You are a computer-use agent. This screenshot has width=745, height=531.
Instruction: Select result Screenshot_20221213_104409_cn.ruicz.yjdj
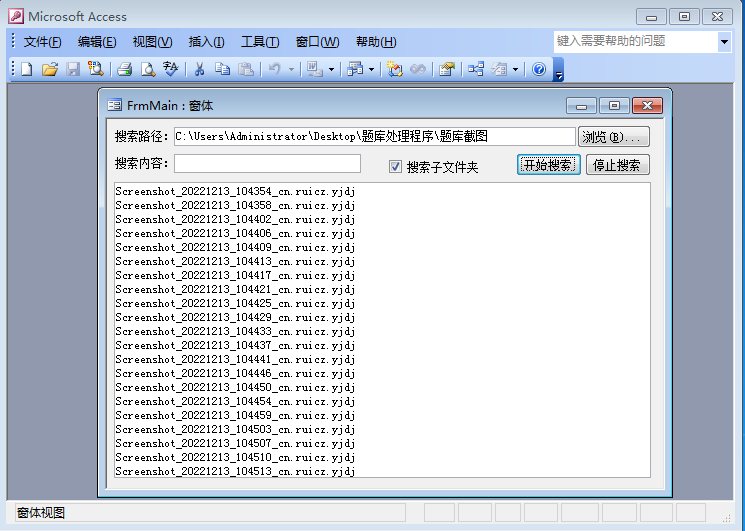coord(235,247)
